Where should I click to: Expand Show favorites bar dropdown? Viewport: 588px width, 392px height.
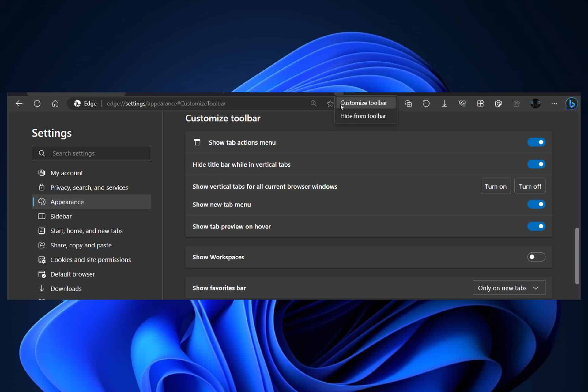click(x=509, y=288)
